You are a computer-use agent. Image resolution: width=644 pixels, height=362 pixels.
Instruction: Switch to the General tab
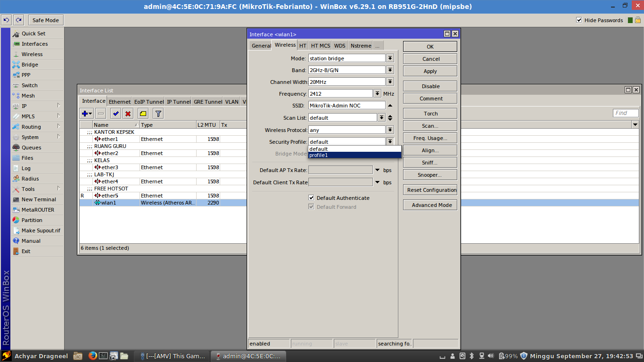click(261, 46)
